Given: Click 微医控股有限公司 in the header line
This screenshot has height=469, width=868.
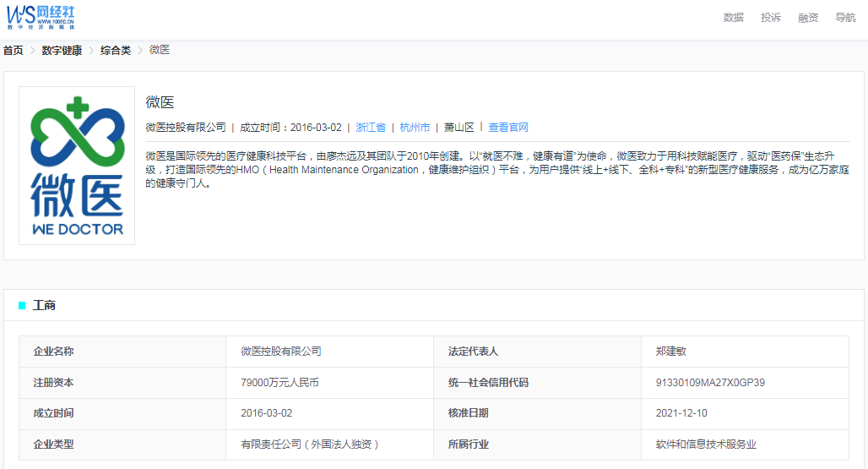Looking at the screenshot, I should point(186,128).
